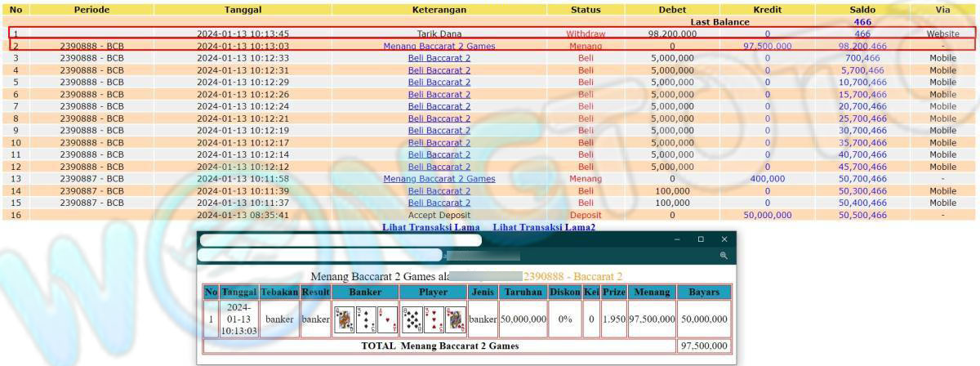This screenshot has width=980, height=366.
Task: Click the Tanggal column header in main table
Action: [x=243, y=10]
